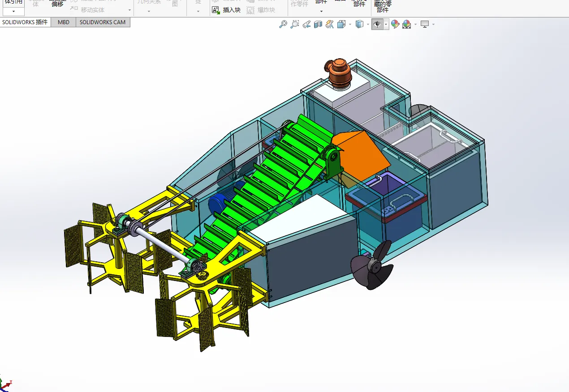
Task: Expand the Hide/Show Items dropdown arrow
Action: click(x=386, y=24)
